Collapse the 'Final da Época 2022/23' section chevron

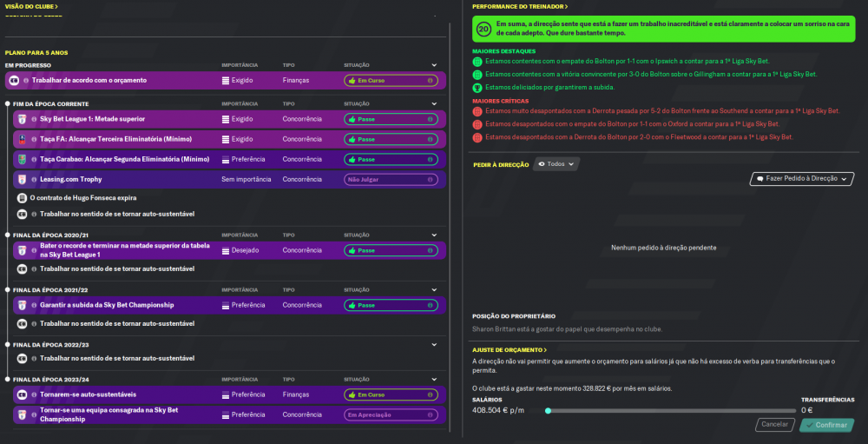[x=435, y=345]
